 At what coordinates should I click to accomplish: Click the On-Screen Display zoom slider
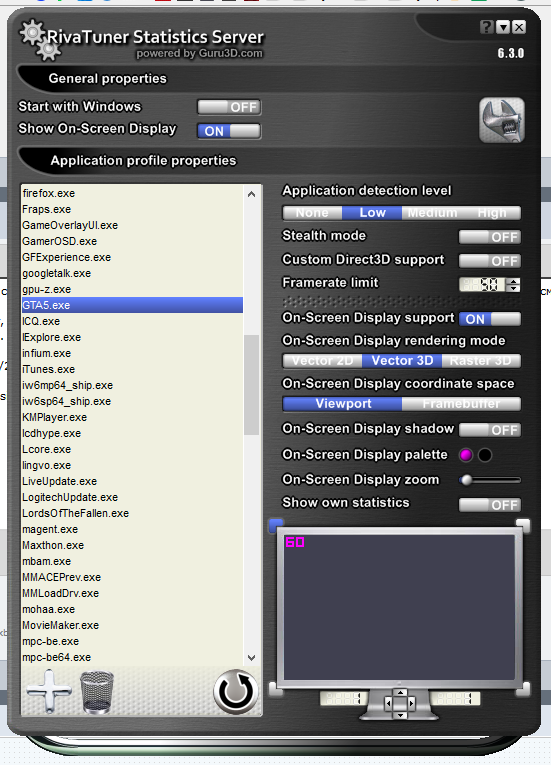coord(490,480)
